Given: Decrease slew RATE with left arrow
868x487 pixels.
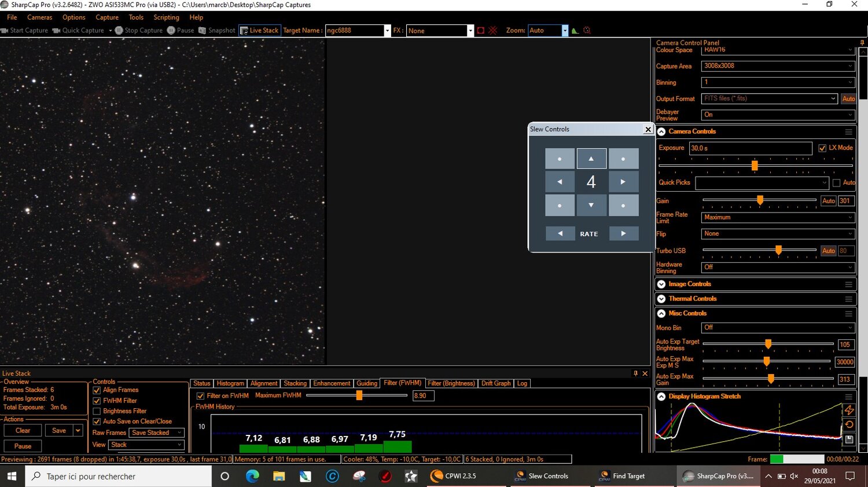Looking at the screenshot, I should point(560,233).
